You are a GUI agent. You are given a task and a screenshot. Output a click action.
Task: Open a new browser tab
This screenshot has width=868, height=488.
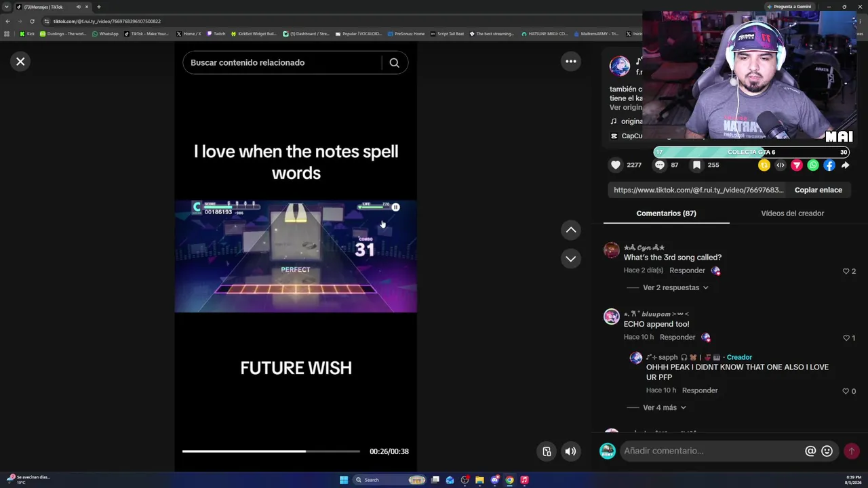(x=98, y=7)
